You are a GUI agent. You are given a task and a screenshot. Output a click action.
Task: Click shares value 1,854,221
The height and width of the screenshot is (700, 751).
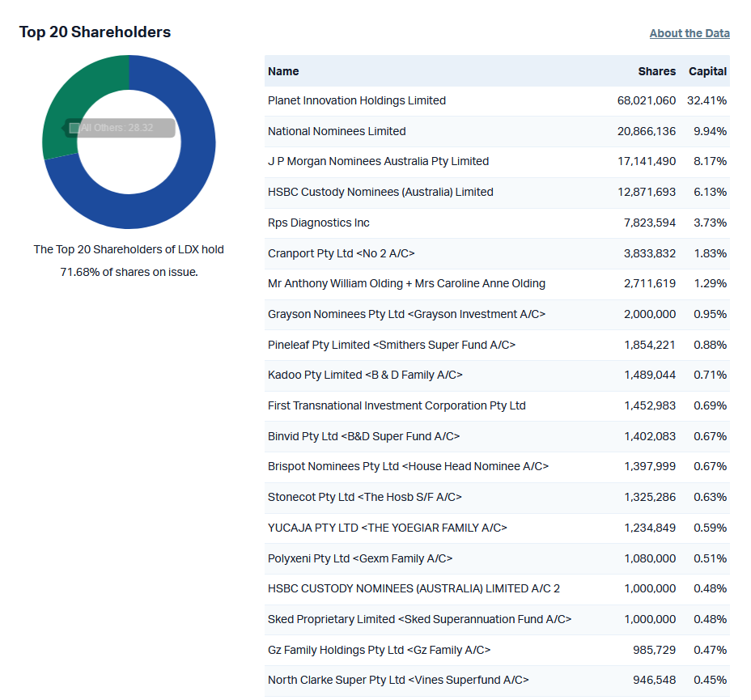(650, 345)
